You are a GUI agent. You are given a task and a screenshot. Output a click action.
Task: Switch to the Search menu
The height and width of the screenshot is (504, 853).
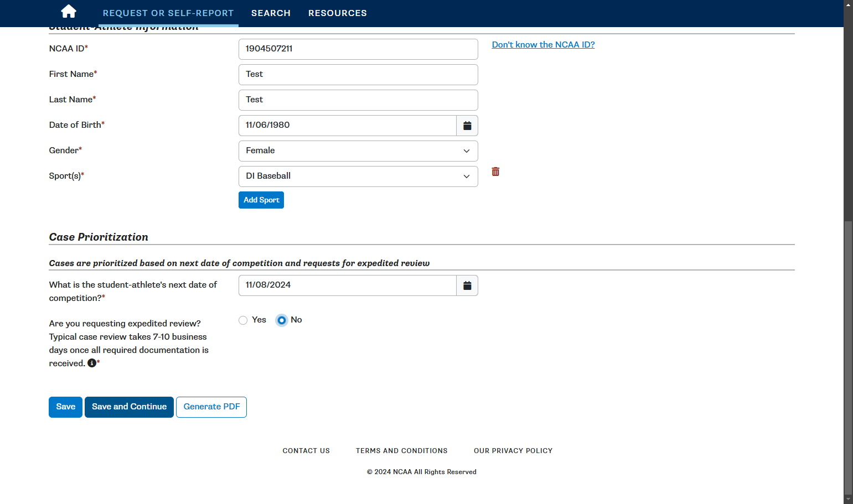(271, 13)
